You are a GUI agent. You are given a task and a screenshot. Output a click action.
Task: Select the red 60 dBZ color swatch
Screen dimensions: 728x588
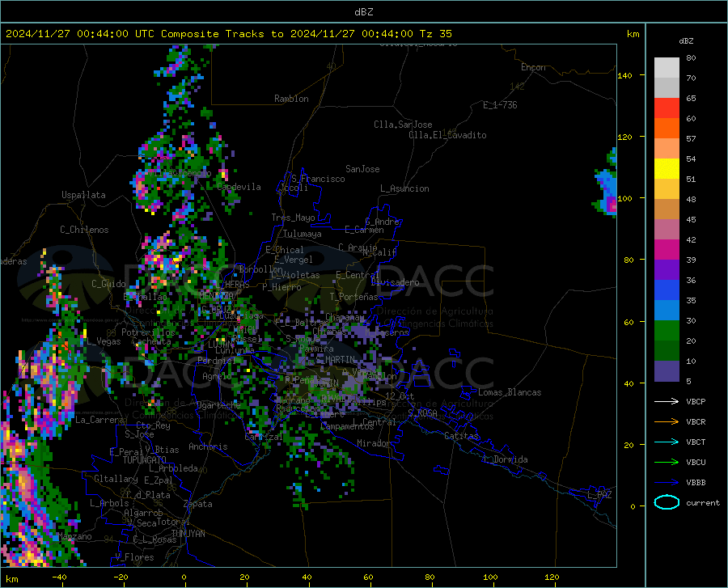[667, 108]
